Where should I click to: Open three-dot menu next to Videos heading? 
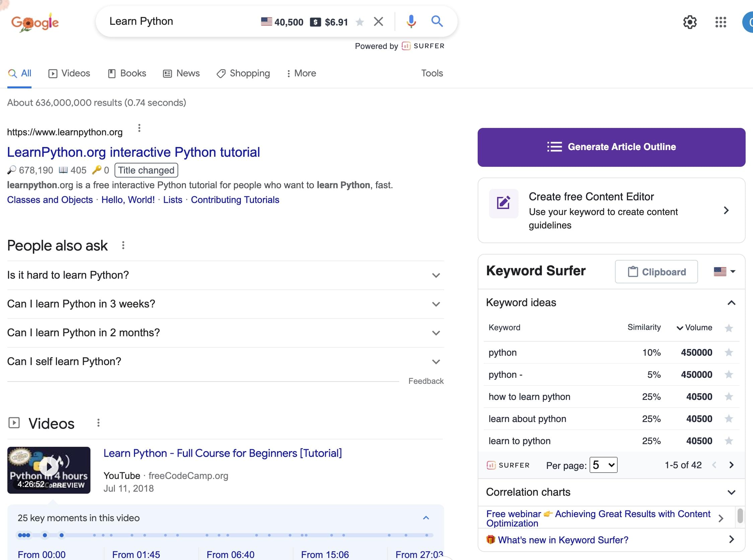pyautogui.click(x=98, y=423)
